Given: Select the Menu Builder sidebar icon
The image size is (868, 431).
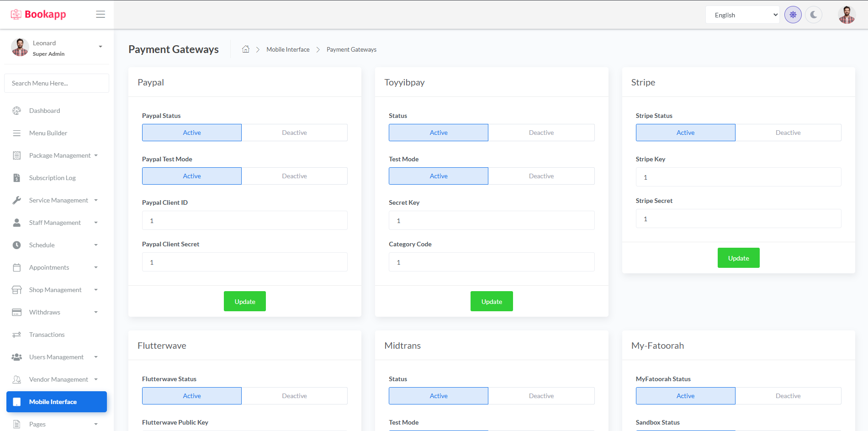Looking at the screenshot, I should point(17,133).
